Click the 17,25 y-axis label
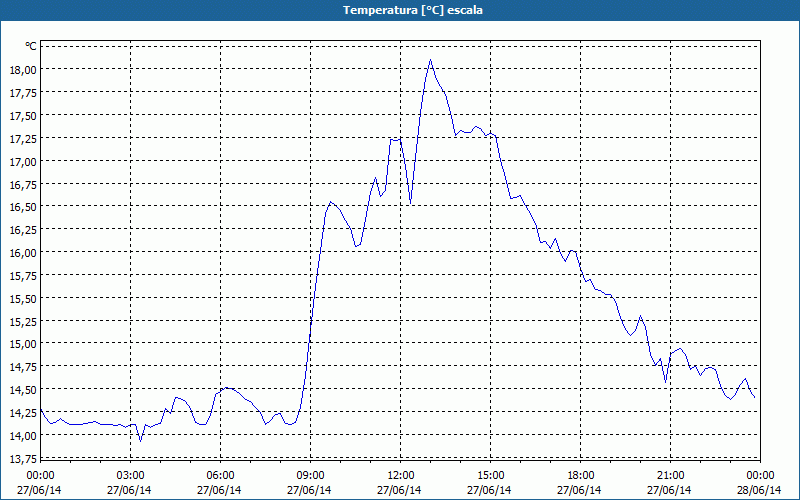Viewport: 800px width, 500px height. click(23, 139)
